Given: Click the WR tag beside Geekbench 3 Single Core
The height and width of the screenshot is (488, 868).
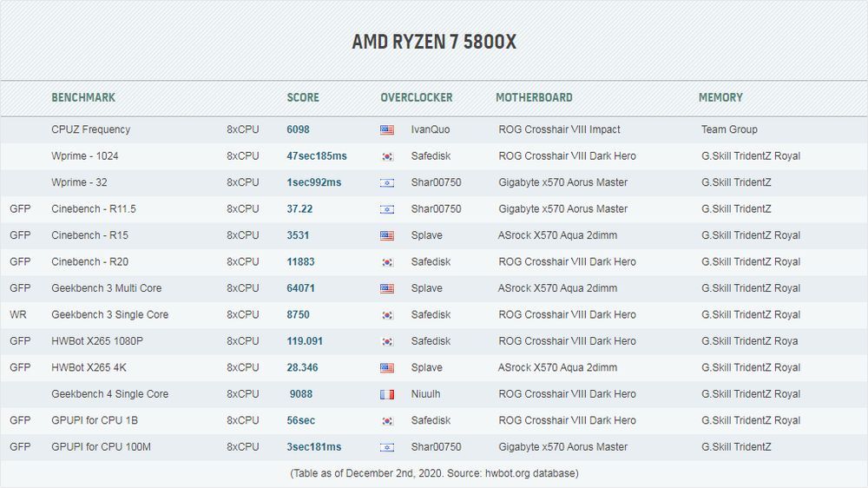Looking at the screenshot, I should pos(17,314).
